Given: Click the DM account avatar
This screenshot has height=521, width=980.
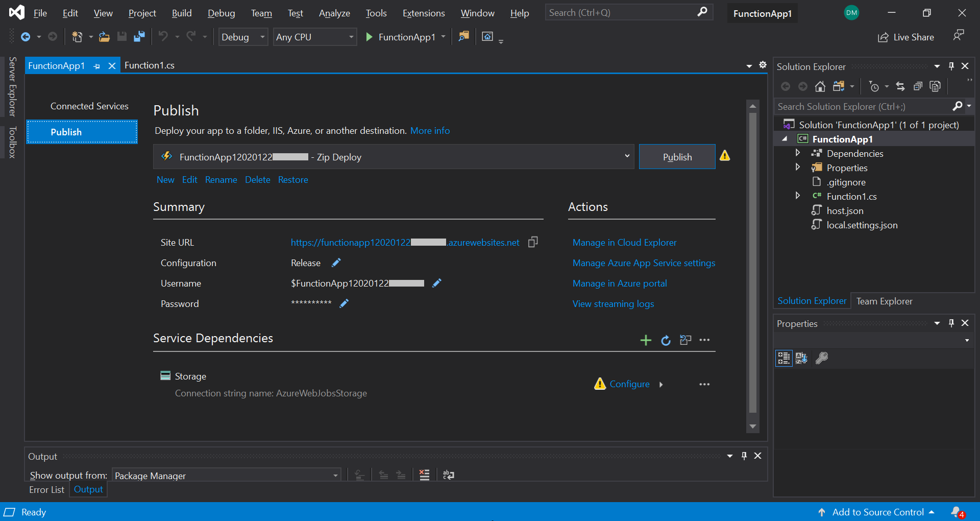Looking at the screenshot, I should tap(851, 13).
